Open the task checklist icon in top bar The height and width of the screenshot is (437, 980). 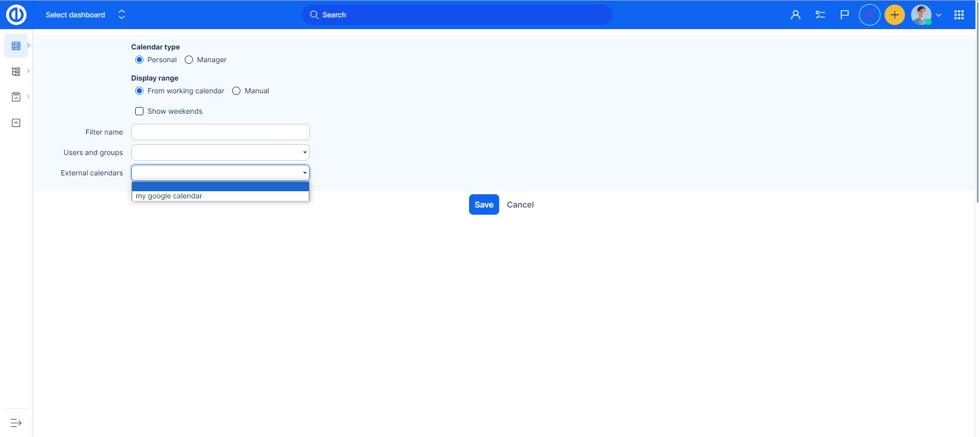pyautogui.click(x=820, y=15)
